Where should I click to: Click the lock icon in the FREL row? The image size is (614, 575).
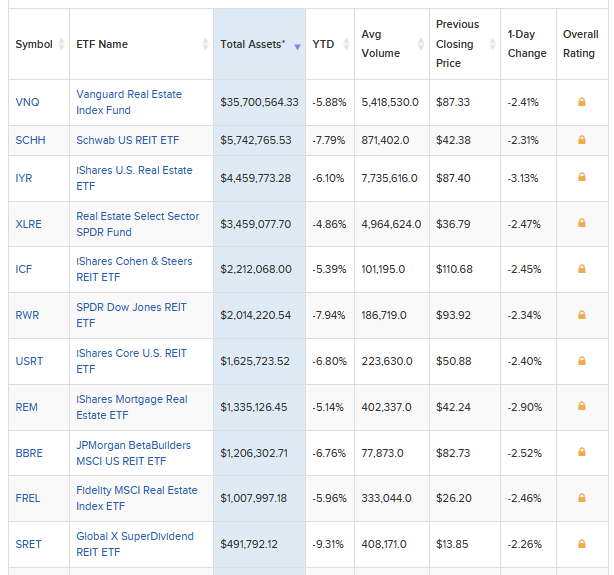pyautogui.click(x=581, y=498)
